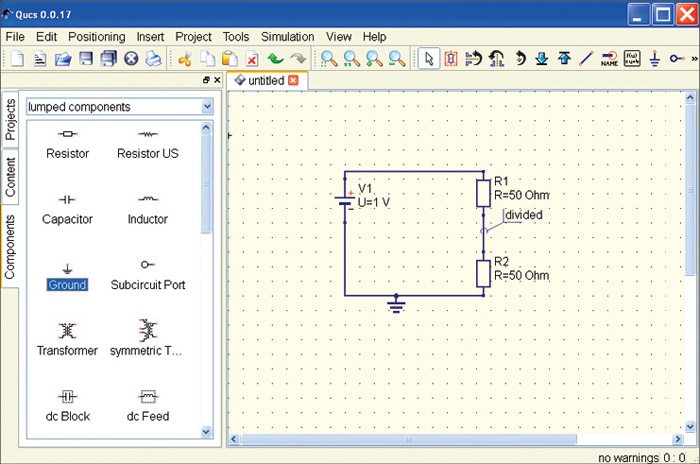700x464 pixels.
Task: Insert ground symbol from toolbar
Action: [x=655, y=59]
